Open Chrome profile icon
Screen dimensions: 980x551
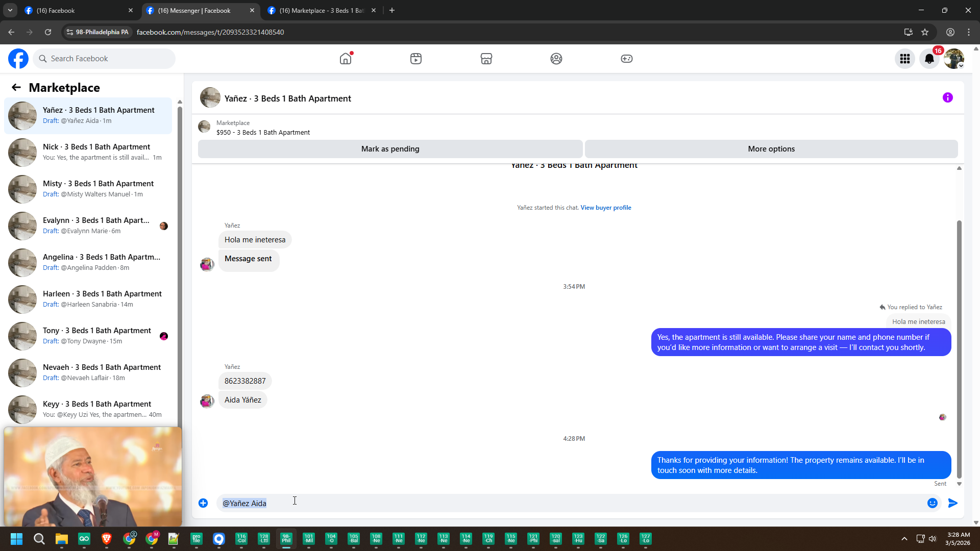pos(950,32)
